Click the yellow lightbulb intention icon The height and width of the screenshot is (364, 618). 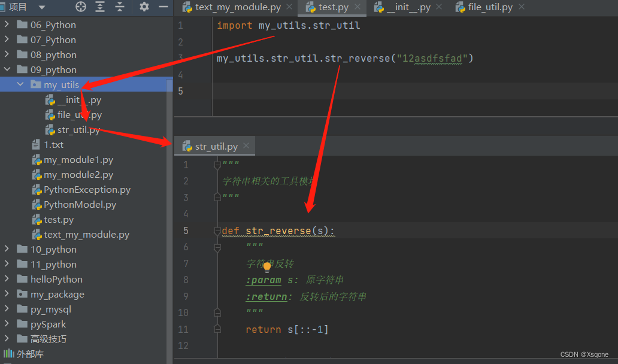267,268
